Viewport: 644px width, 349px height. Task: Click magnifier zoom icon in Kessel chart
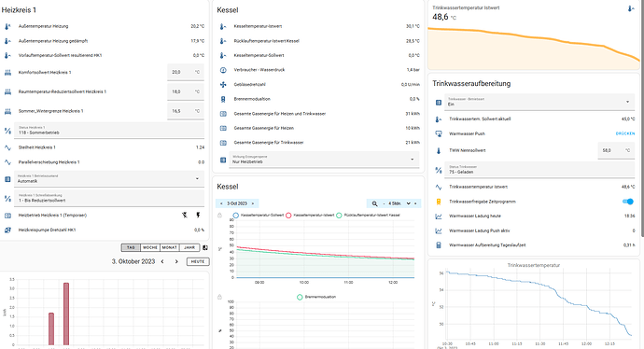[x=374, y=203]
